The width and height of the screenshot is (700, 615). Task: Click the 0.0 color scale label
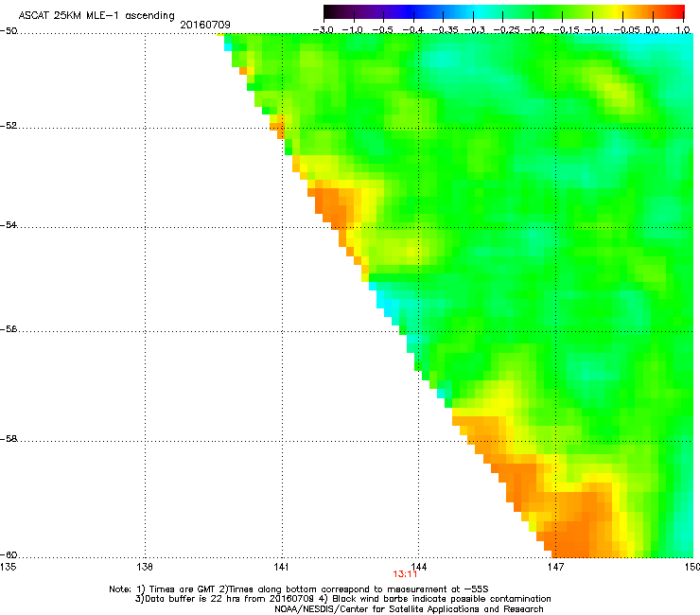[x=653, y=30]
